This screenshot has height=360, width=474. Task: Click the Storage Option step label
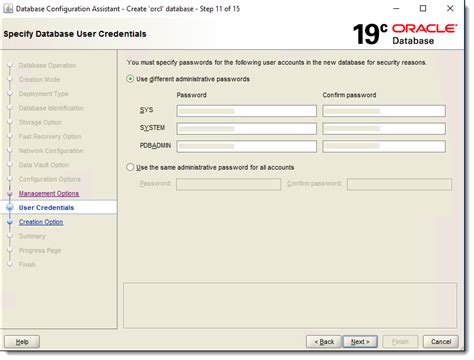[x=40, y=122]
